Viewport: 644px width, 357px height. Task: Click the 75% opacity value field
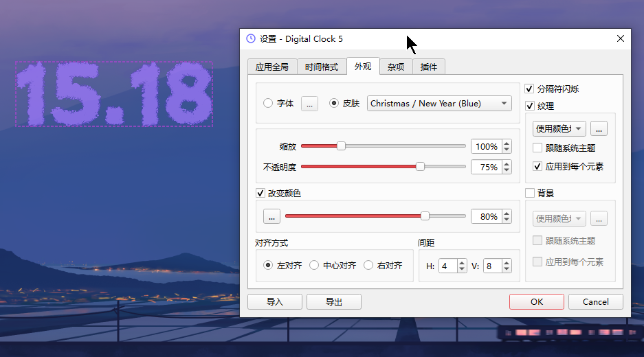click(x=487, y=167)
